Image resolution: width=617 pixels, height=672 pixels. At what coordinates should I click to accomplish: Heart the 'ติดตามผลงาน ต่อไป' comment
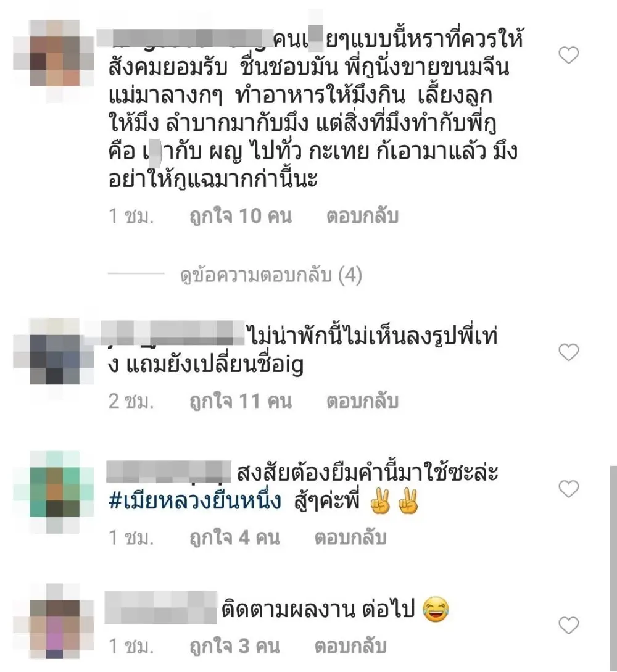[x=569, y=626]
